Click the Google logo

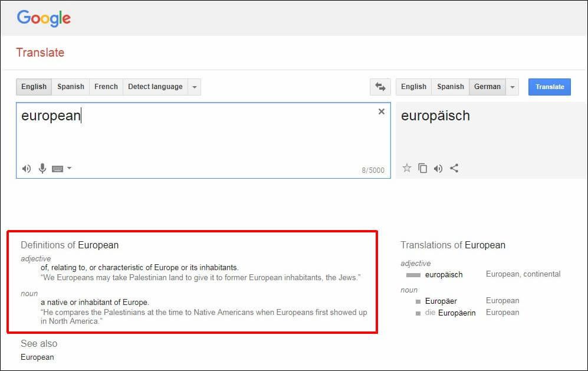tap(44, 18)
